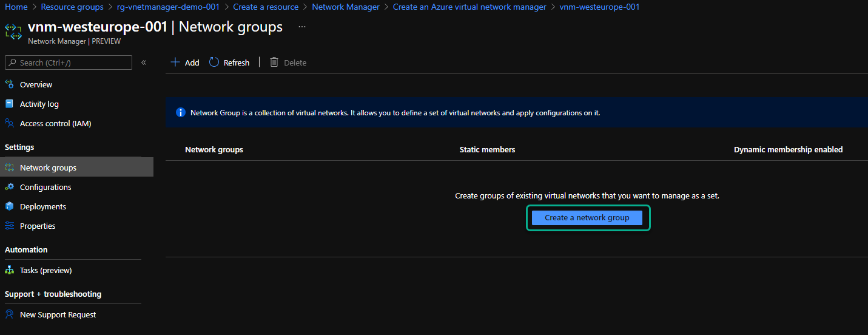Select Network groups in Settings
Screen dimensions: 868x335
coord(76,167)
